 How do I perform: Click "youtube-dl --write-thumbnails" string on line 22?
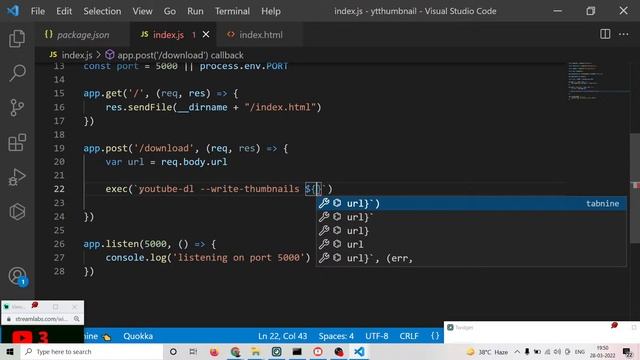219,189
